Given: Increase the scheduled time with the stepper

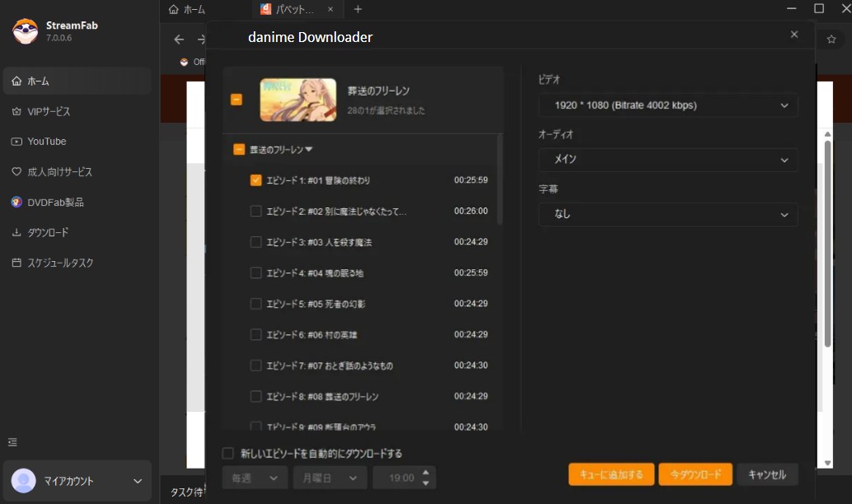Looking at the screenshot, I should click(x=425, y=473).
